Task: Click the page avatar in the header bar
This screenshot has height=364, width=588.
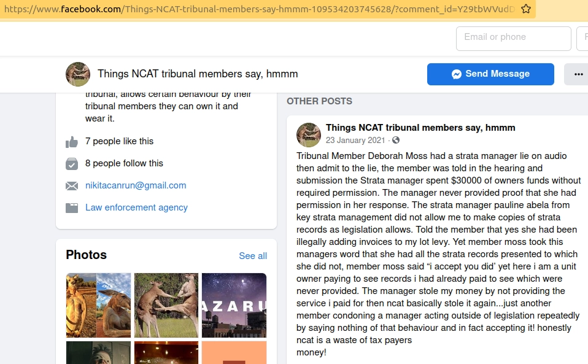Action: coord(78,74)
